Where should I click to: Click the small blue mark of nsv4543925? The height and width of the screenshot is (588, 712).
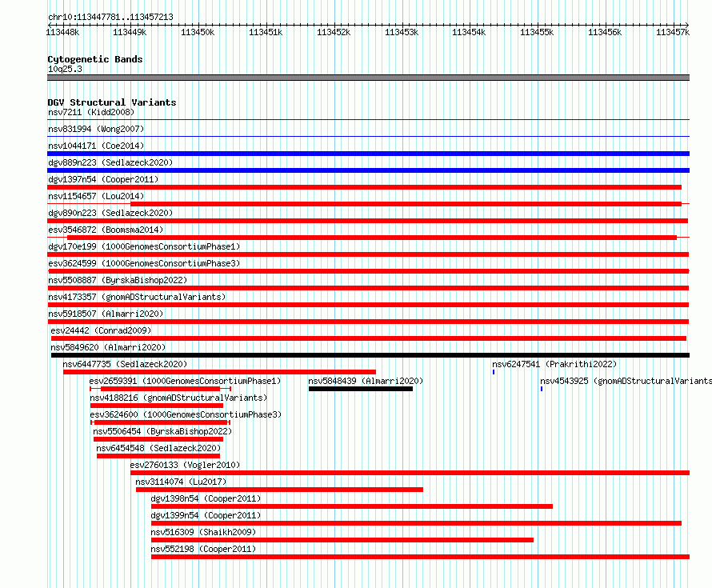click(x=542, y=389)
